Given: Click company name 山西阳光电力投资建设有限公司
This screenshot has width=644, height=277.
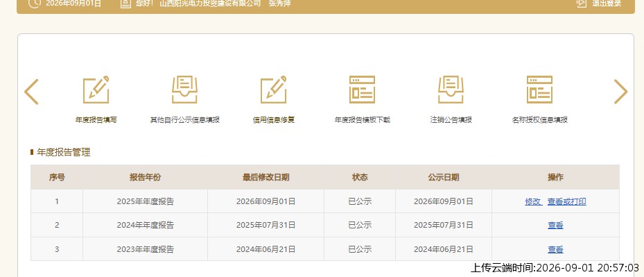Looking at the screenshot, I should pyautogui.click(x=210, y=3).
